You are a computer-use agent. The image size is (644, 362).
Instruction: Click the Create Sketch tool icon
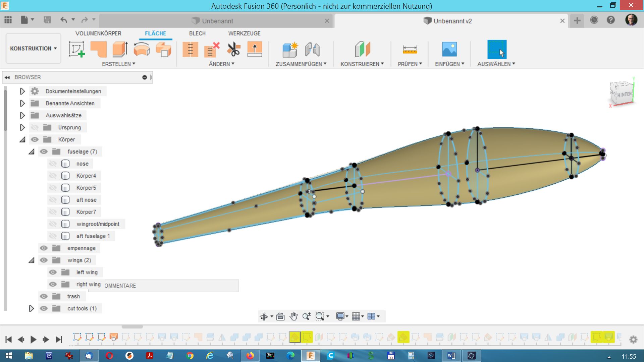pos(77,49)
